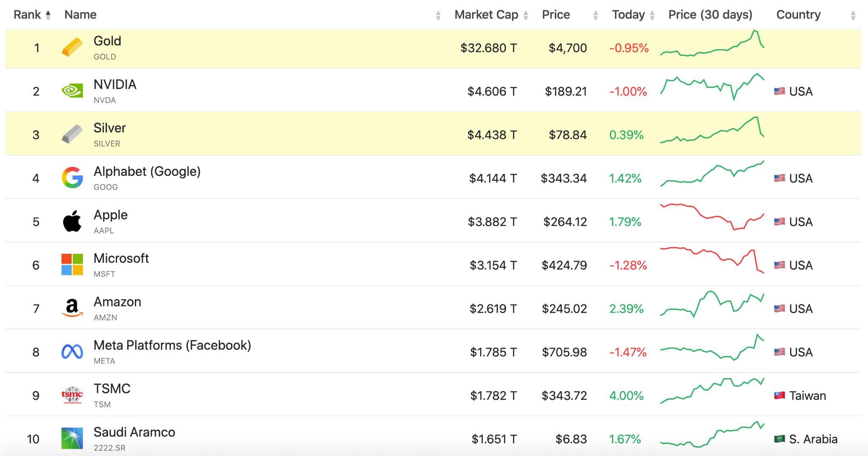Image resolution: width=868 pixels, height=456 pixels.
Task: Click the Saudi Aramco logo
Action: pyautogui.click(x=72, y=438)
